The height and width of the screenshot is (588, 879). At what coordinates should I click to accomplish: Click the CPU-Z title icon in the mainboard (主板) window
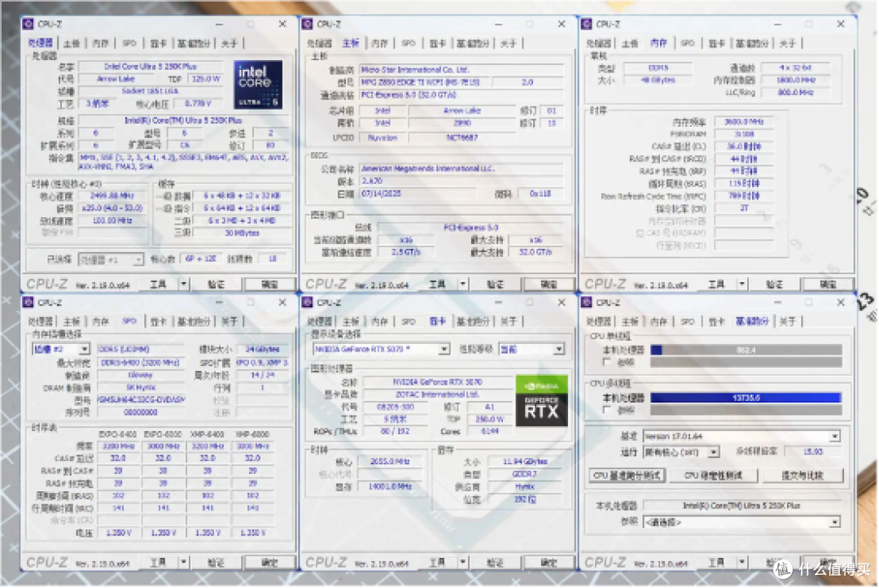[307, 24]
